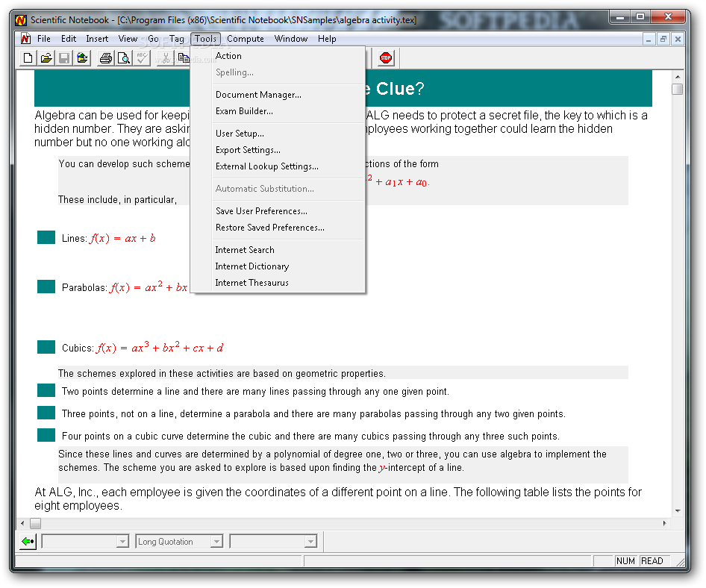Screen dimensions: 706x588
Task: Open the Window menu
Action: (x=291, y=39)
